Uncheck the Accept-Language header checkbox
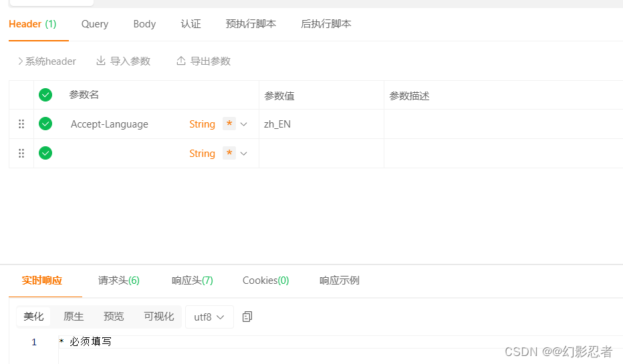Viewport: 623px width, 364px height. (x=45, y=124)
